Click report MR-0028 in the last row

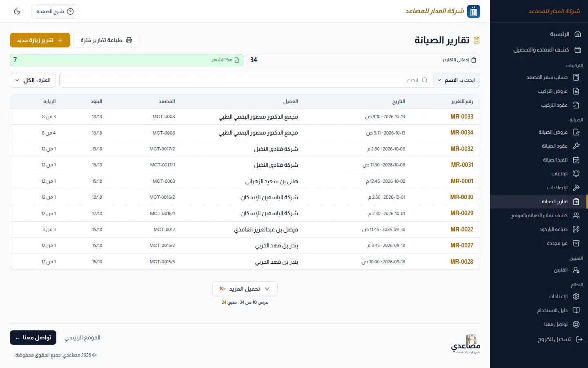[462, 262]
